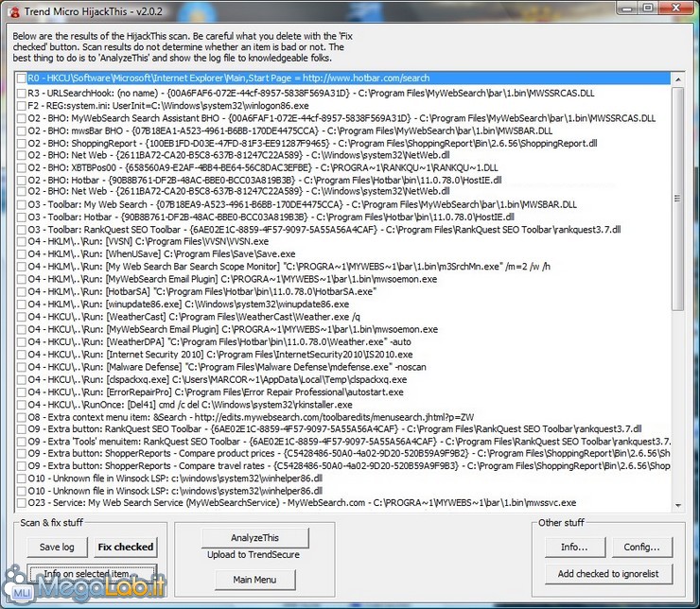The height and width of the screenshot is (609, 700).
Task: Close the HijackThis window
Action: coord(676,8)
